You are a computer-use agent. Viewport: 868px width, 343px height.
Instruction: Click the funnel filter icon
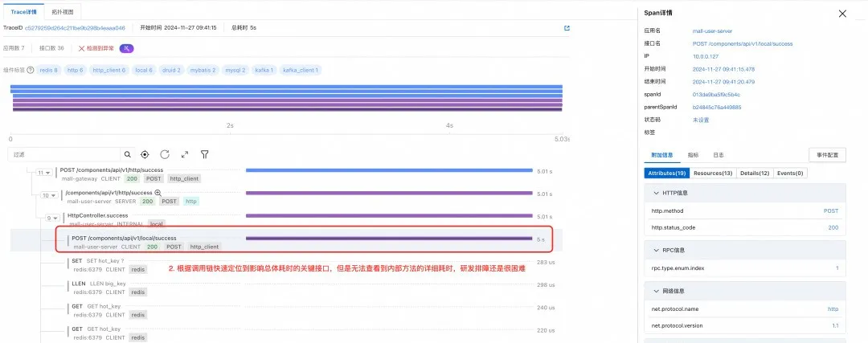204,155
